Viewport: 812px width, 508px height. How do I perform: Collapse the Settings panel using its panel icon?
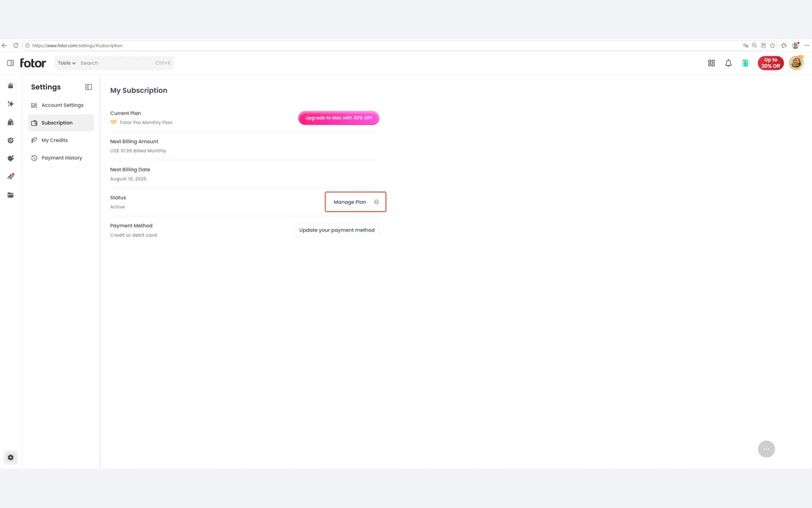coord(89,87)
